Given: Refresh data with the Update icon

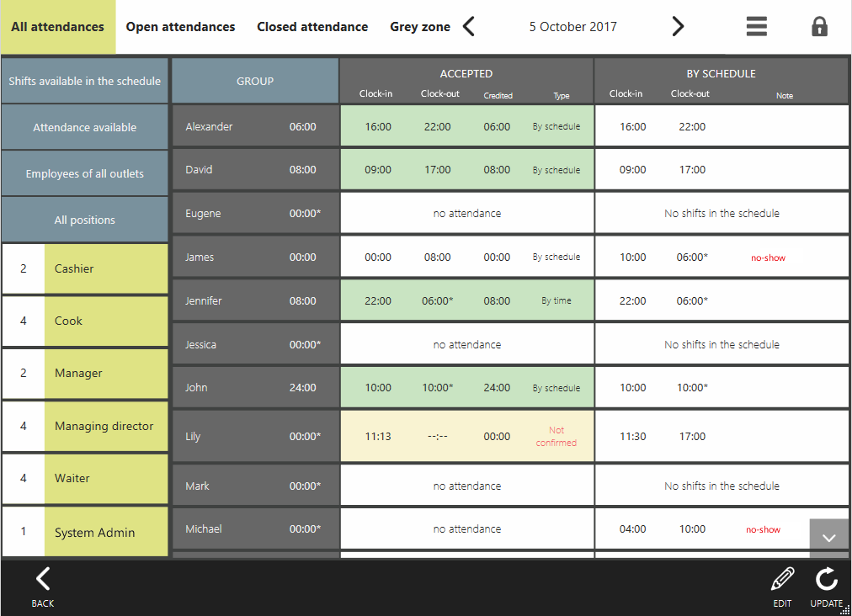Looking at the screenshot, I should click(826, 587).
